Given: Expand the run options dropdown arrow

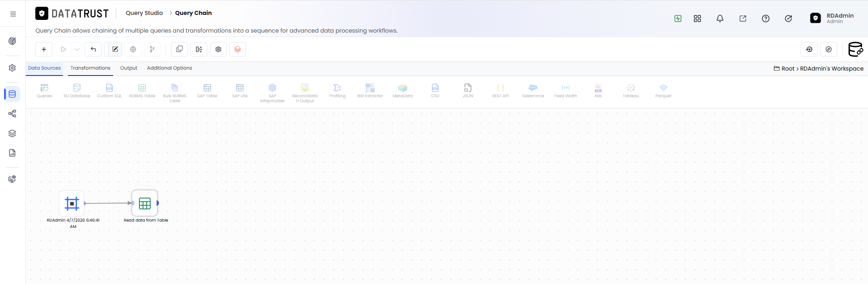Looking at the screenshot, I should [77, 49].
